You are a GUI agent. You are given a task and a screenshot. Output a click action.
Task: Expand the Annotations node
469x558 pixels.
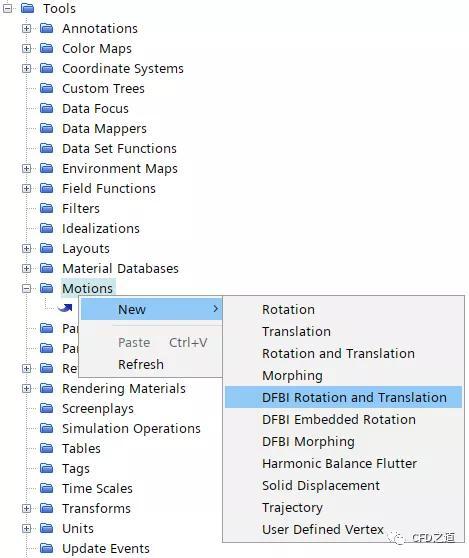click(27, 28)
